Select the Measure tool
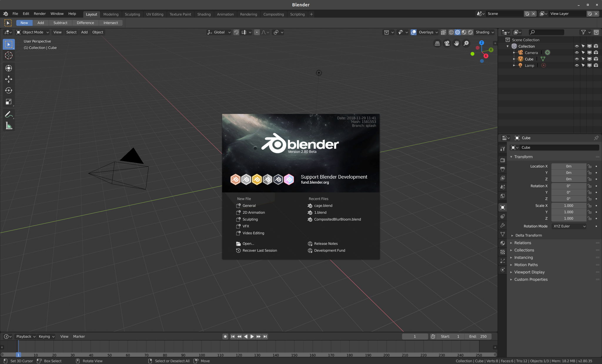The width and height of the screenshot is (602, 364). click(9, 126)
